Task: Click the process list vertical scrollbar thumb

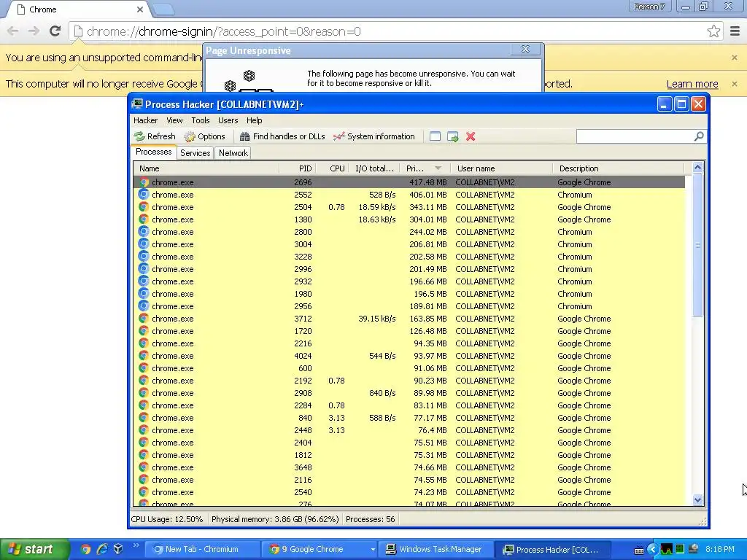Action: (x=697, y=245)
